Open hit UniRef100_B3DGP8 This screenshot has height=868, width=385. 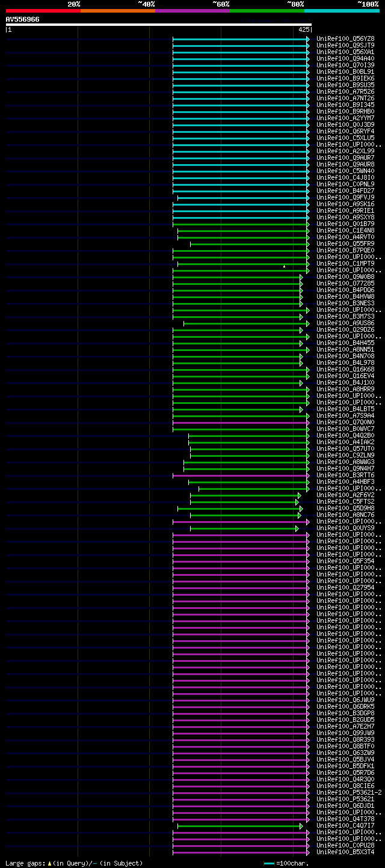(345, 713)
